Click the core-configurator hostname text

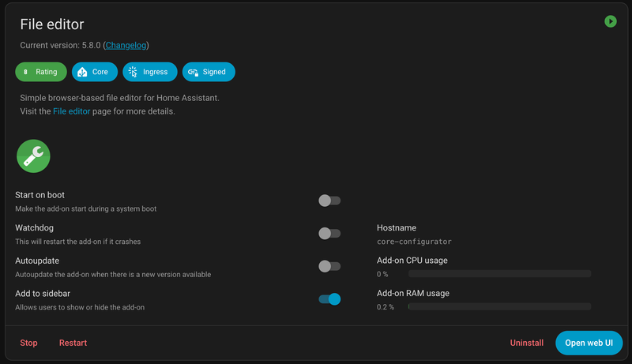click(x=414, y=242)
